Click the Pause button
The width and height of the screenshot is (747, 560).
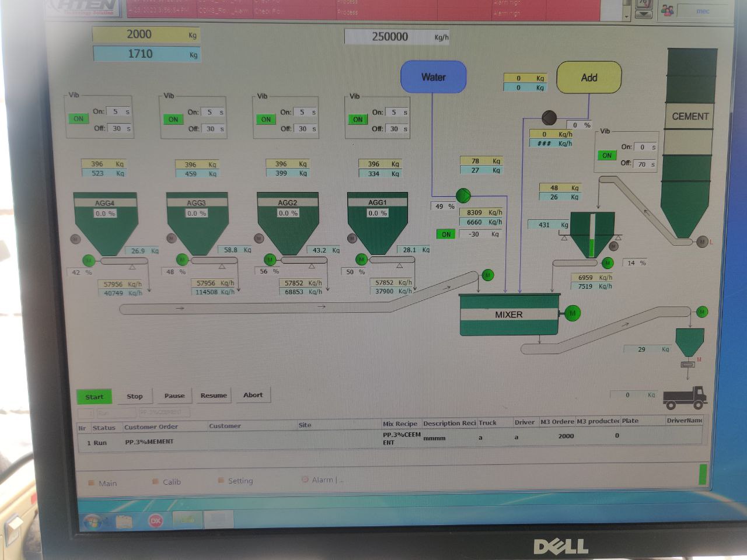pos(174,395)
